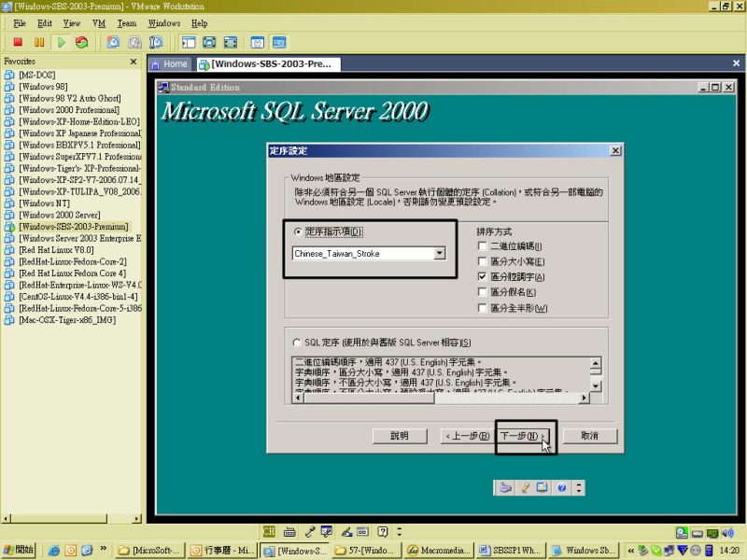Image resolution: width=747 pixels, height=560 pixels.
Task: Show the console view toolbar icon
Action: pyautogui.click(x=279, y=42)
